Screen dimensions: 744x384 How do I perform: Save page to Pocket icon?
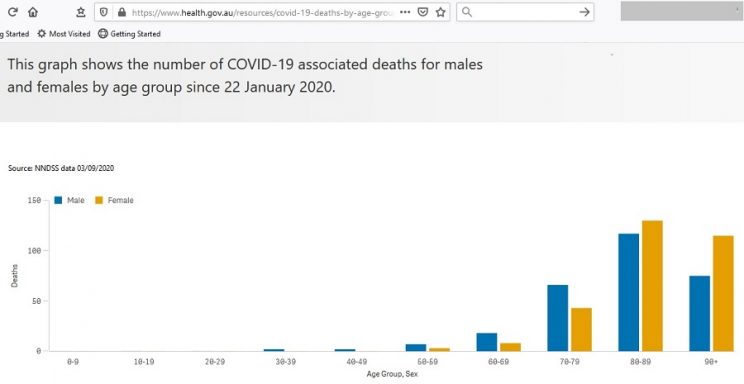[x=423, y=12]
